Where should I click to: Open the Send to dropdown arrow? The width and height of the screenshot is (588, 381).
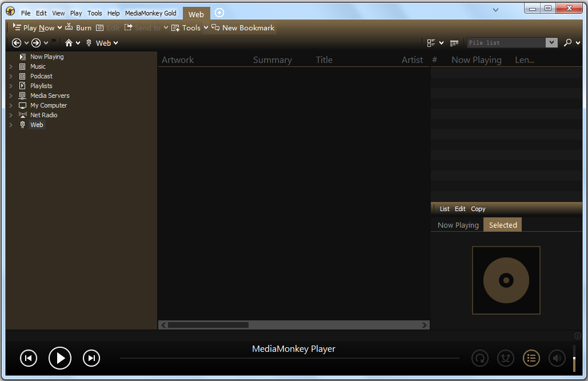166,28
